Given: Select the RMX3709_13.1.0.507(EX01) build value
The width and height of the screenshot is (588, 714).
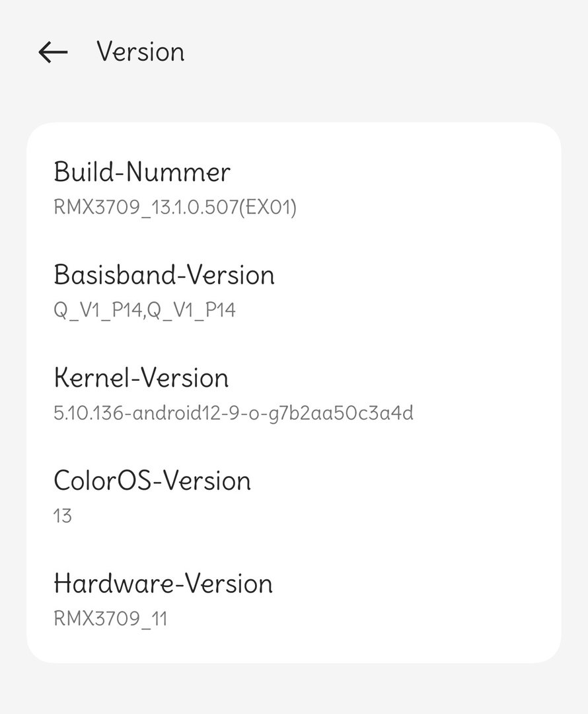Looking at the screenshot, I should click(x=175, y=208).
